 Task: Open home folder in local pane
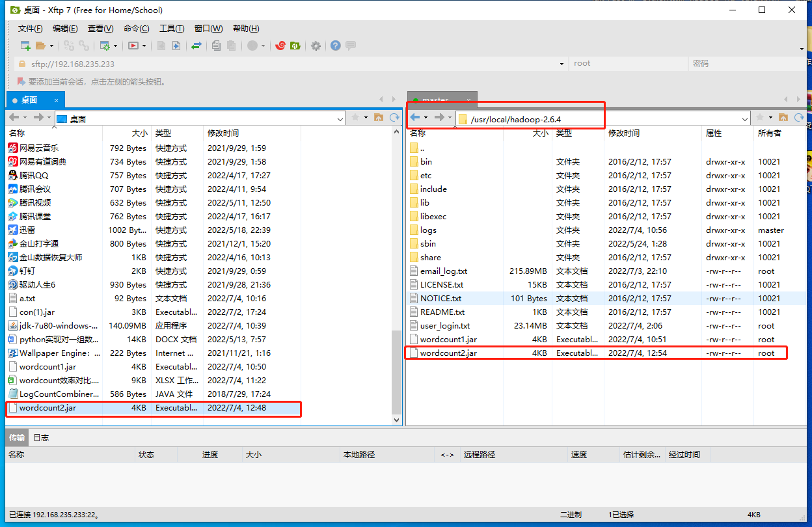tap(379, 117)
